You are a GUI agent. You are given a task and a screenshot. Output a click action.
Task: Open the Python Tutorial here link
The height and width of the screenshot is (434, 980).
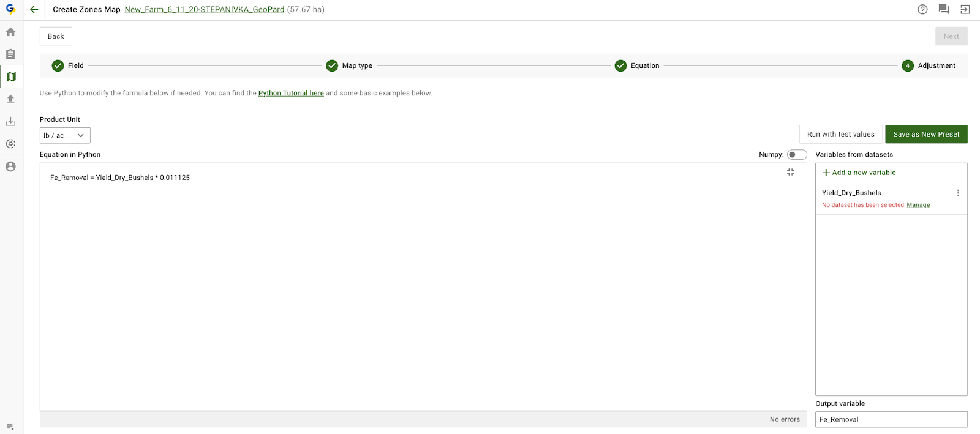point(291,93)
